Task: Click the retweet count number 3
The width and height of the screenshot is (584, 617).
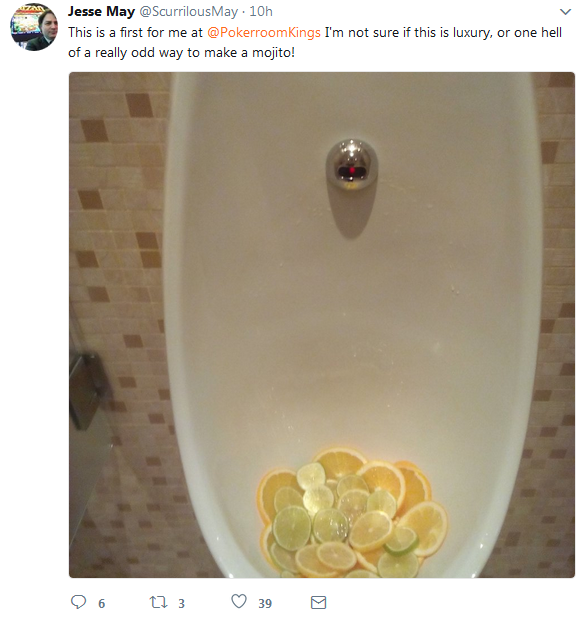Action: pos(181,603)
